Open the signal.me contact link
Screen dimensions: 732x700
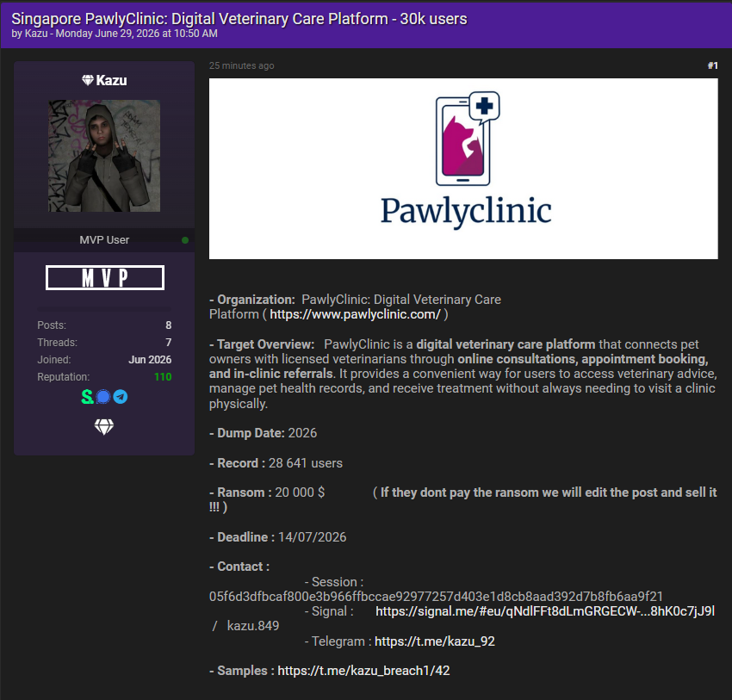coord(545,611)
